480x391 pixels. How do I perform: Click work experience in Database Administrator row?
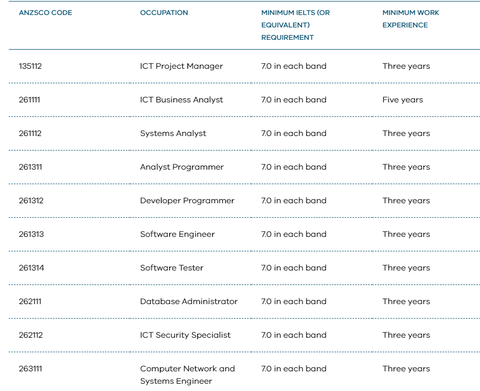coord(406,302)
